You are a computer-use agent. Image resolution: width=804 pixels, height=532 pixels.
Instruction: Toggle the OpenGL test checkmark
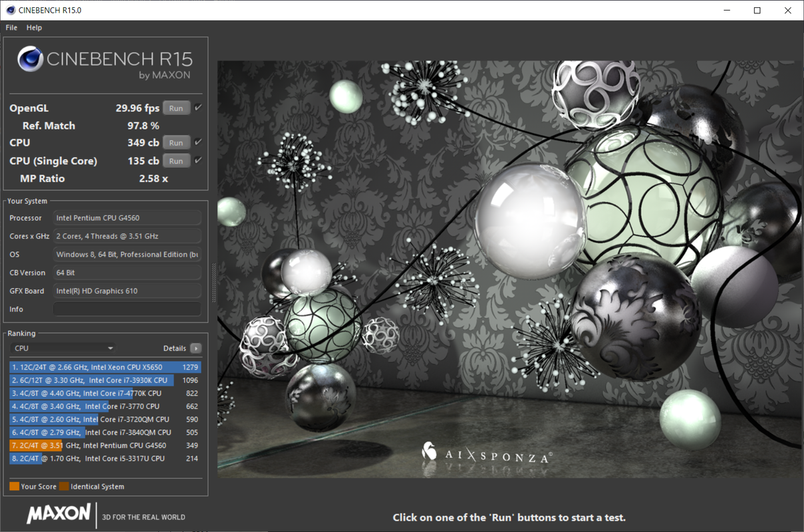(x=198, y=108)
